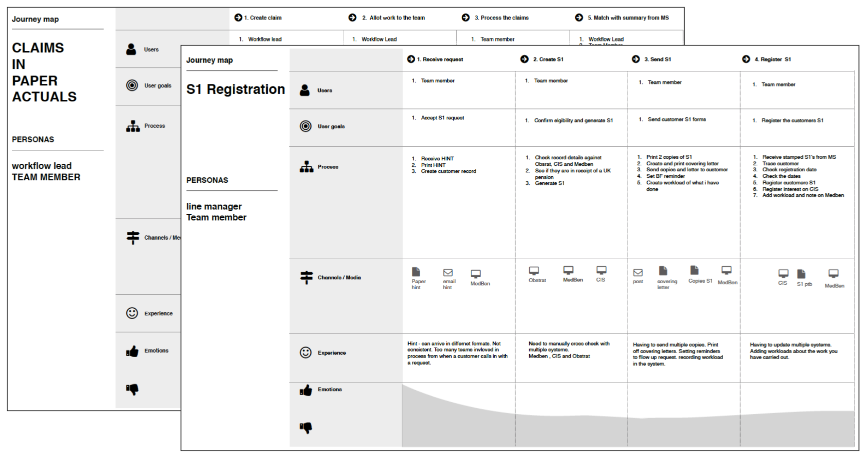Screen dimensions: 868x458
Task: Click the 'Set BF reminder' process step
Action: coord(665,176)
